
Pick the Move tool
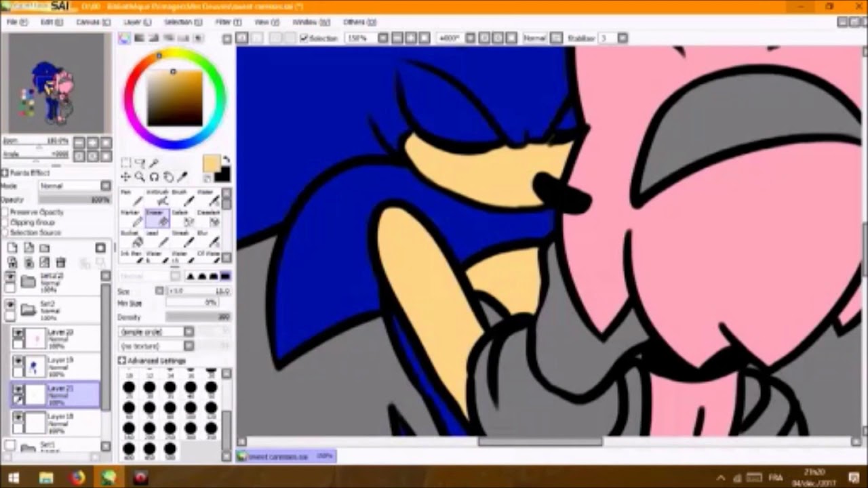125,177
